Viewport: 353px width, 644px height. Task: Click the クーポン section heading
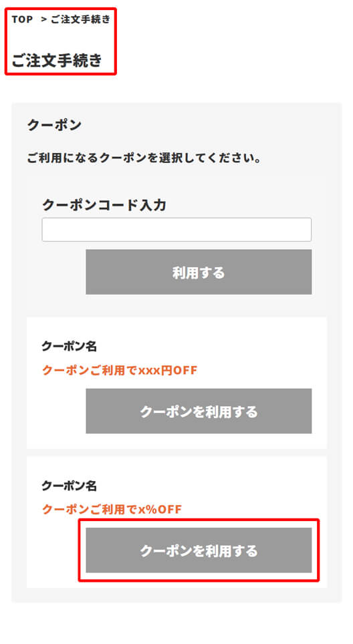pyautogui.click(x=54, y=125)
